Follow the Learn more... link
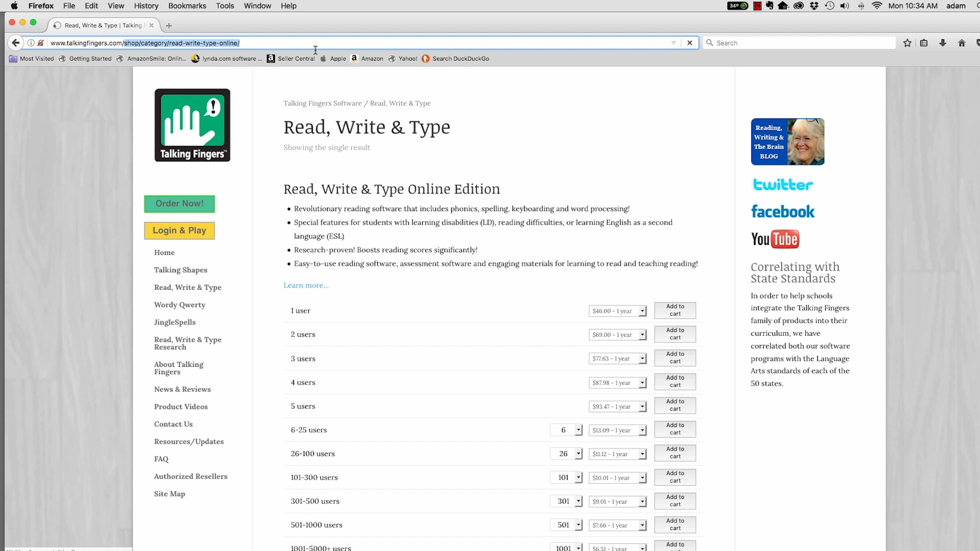The height and width of the screenshot is (551, 980). pyautogui.click(x=306, y=285)
